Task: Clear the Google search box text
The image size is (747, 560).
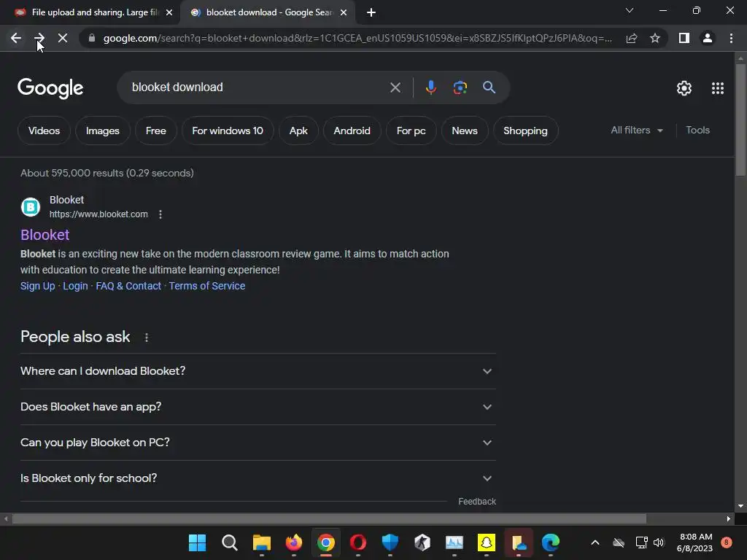Action: tap(395, 87)
